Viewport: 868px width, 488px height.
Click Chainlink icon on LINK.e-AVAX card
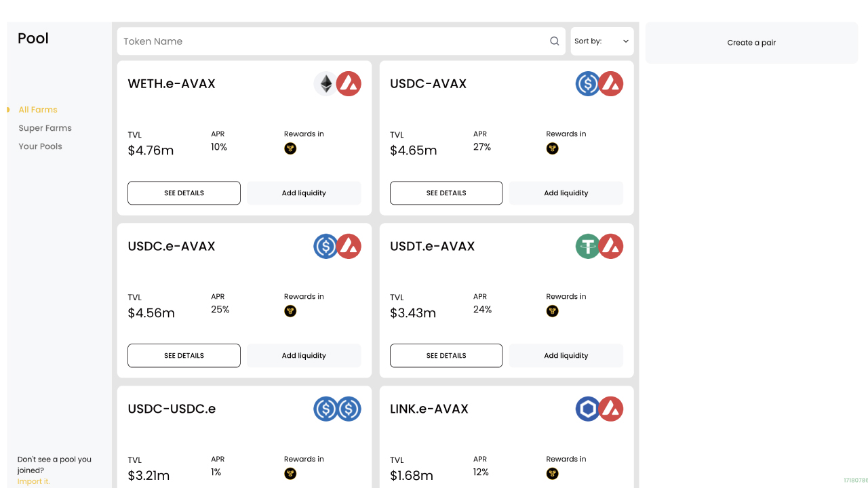click(588, 409)
